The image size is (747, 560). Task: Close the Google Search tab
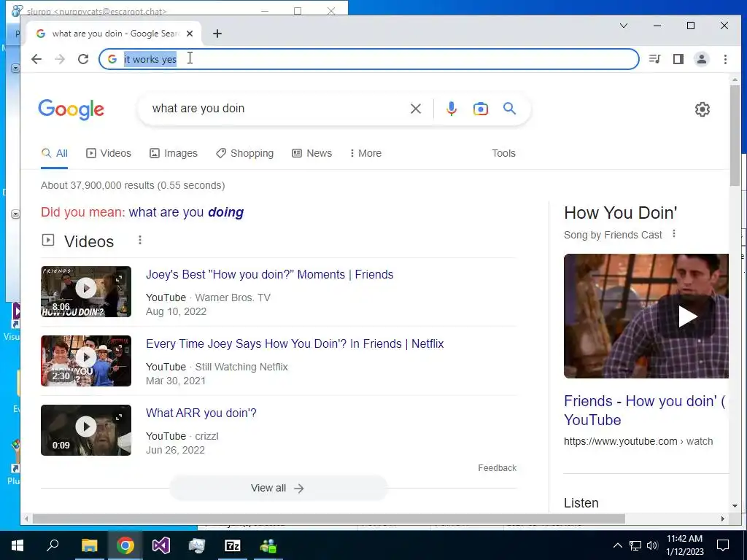(190, 34)
